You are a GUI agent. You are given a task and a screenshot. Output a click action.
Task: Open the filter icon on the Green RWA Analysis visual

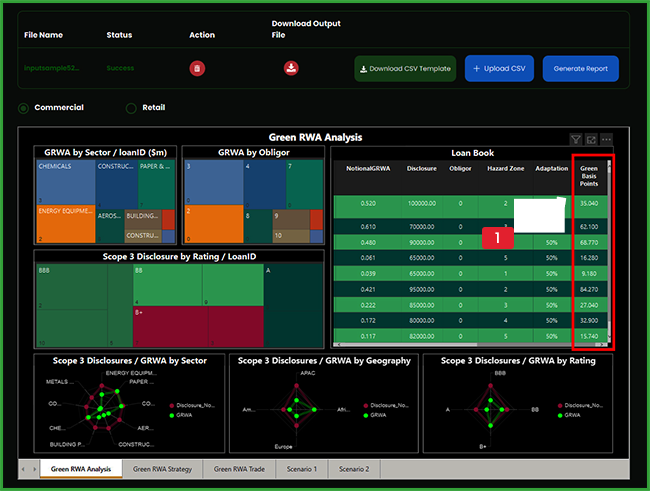[x=575, y=139]
